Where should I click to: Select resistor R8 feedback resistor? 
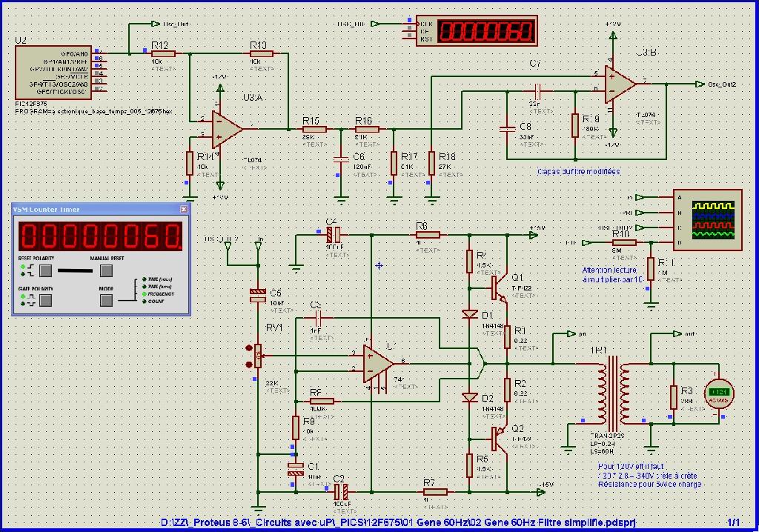point(322,402)
